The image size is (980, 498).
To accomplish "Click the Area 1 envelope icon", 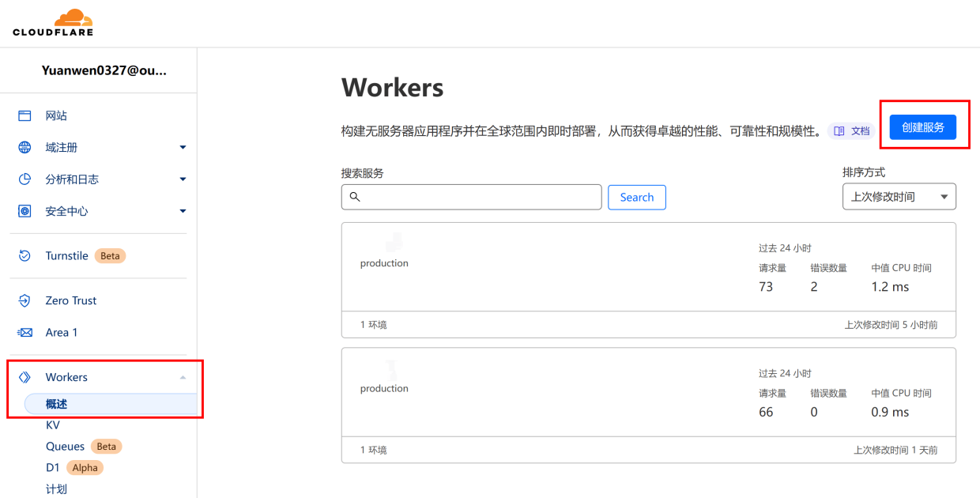I will pos(24,333).
